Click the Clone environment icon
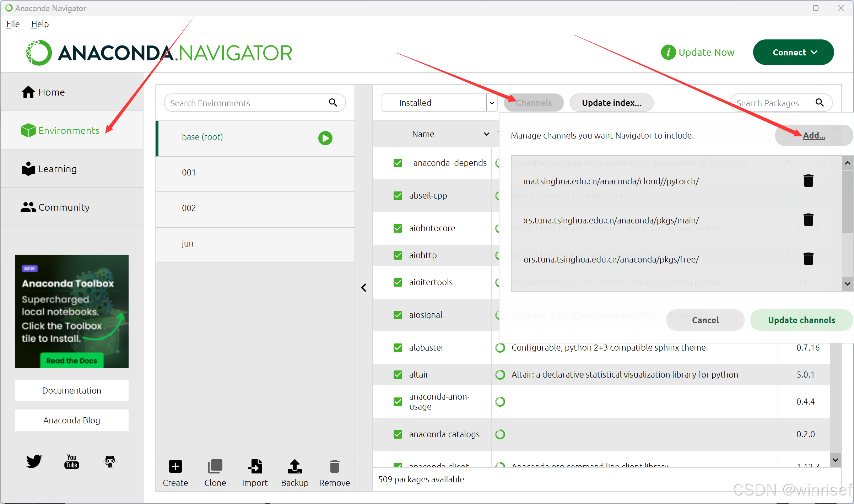This screenshot has width=854, height=504. [x=215, y=466]
